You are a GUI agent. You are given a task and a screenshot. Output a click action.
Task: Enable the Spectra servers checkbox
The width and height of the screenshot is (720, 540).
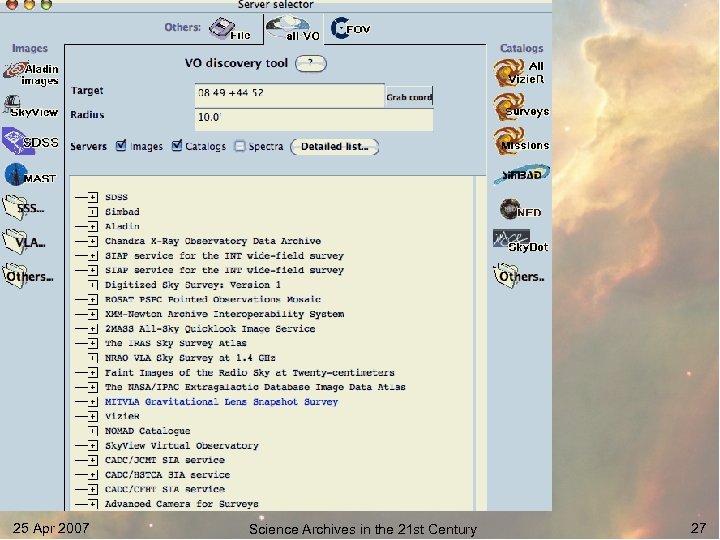[x=240, y=146]
